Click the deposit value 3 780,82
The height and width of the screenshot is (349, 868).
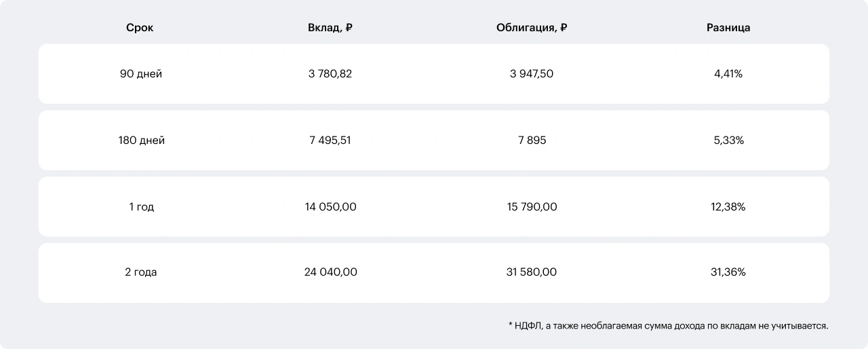click(330, 74)
